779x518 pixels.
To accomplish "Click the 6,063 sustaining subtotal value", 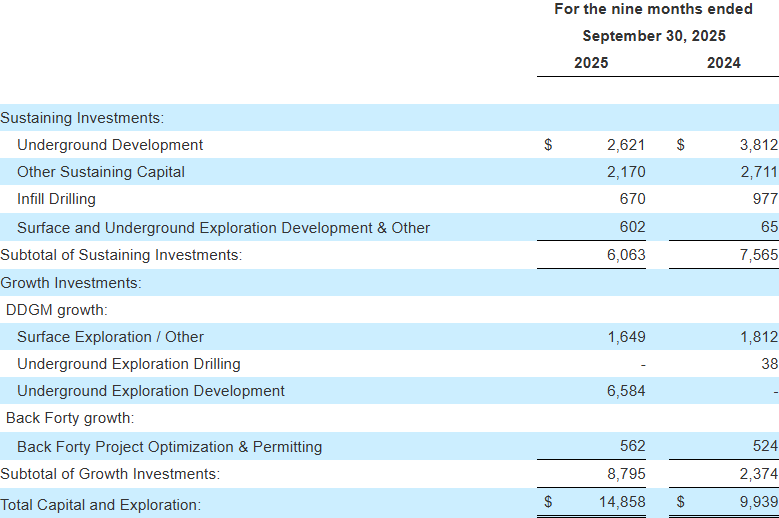I will pos(626,255).
